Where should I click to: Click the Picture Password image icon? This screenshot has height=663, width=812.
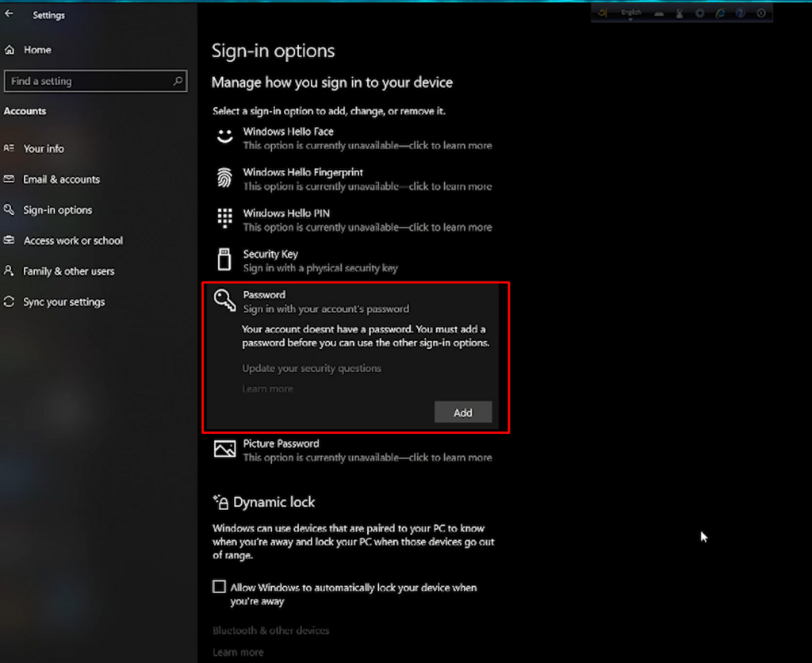224,449
